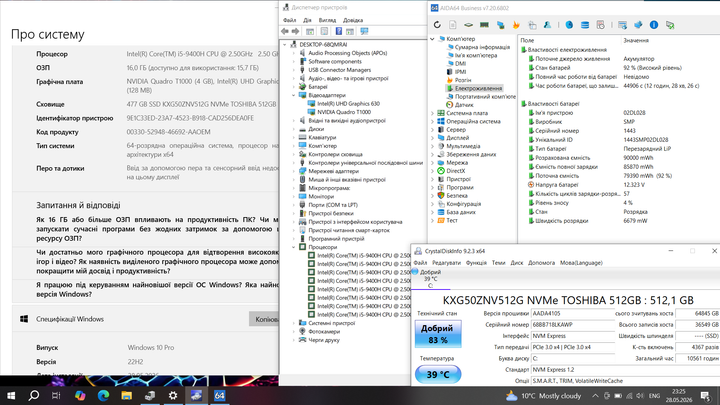The image size is (720, 405).
Task: Open Windows Start menu
Action: pos(11,395)
